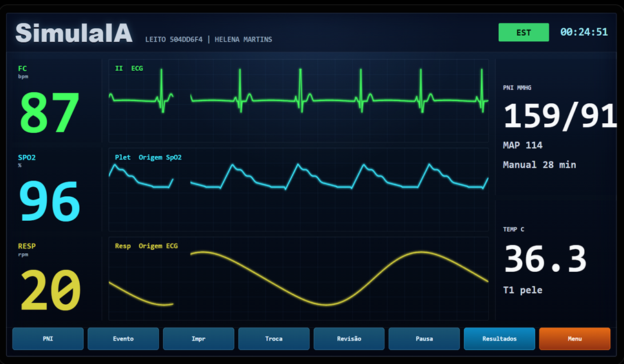Click the Resp Origem ECG label
The image size is (624, 364).
[x=147, y=246]
